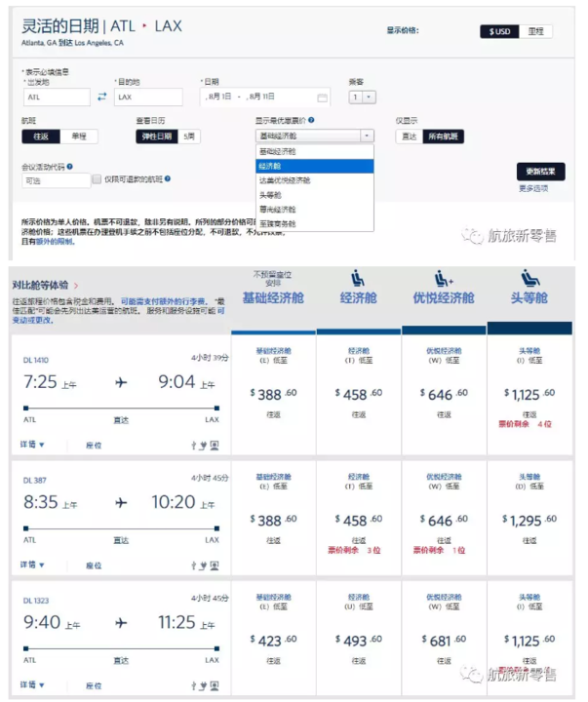Open the date calendar icon

point(323,97)
